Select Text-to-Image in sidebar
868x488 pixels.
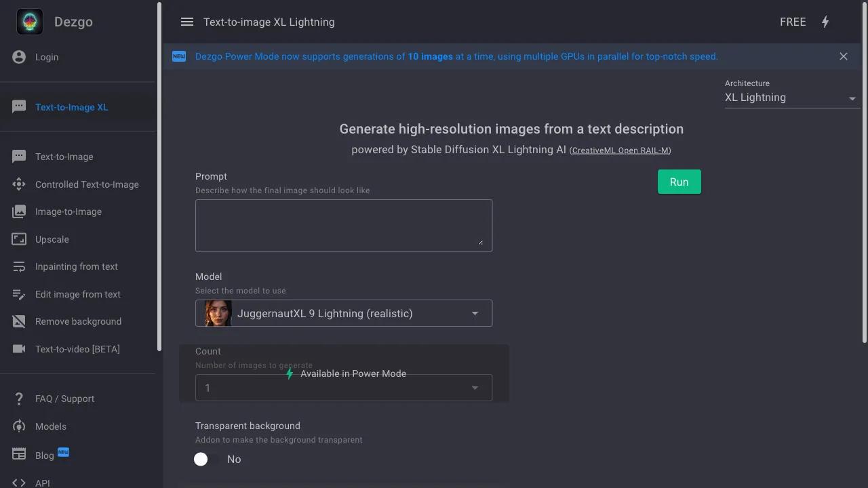[64, 157]
